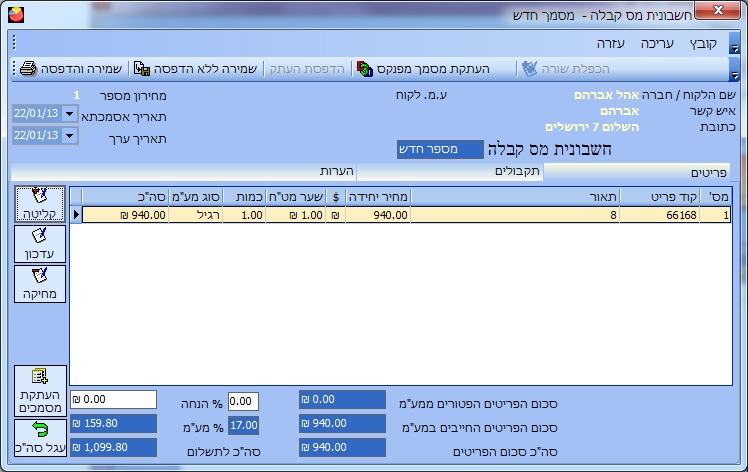Click the VAT-exempt items sum ₪ 0.00
This screenshot has height=472, width=748.
[343, 399]
